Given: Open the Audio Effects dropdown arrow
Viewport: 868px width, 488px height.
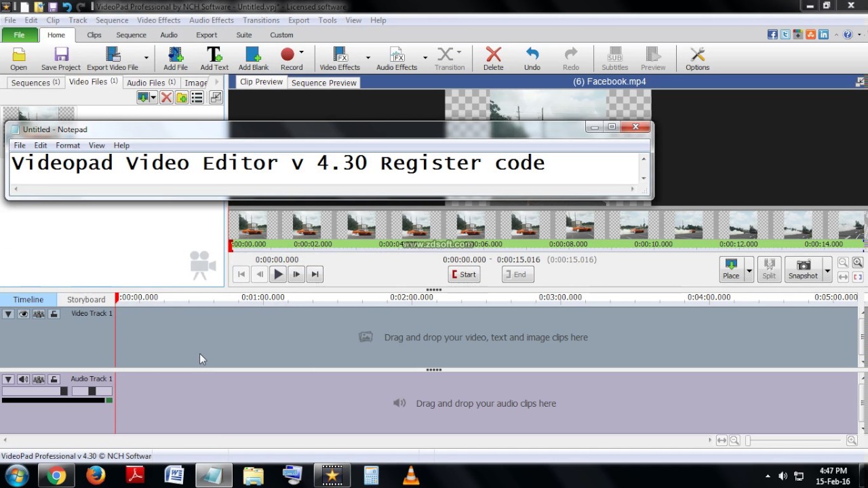Looking at the screenshot, I should tap(425, 58).
